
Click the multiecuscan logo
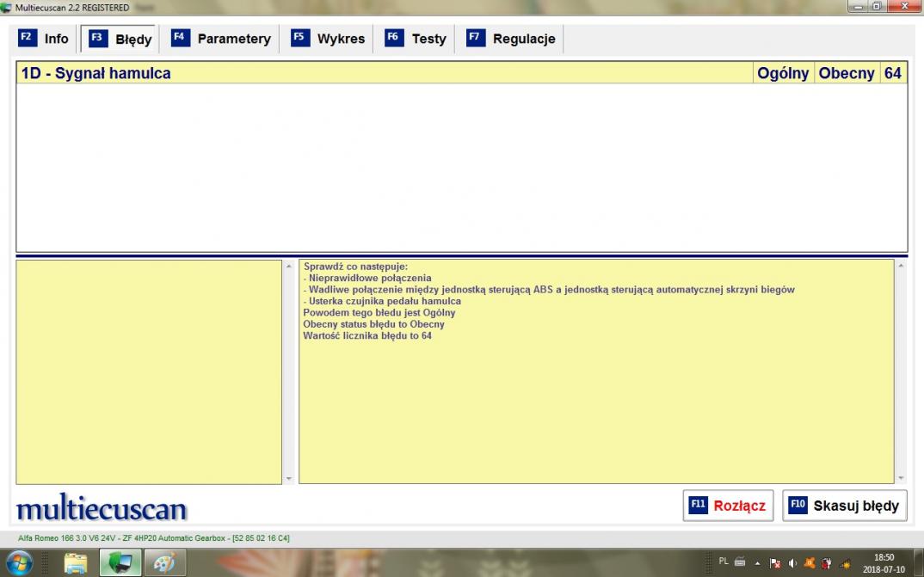click(102, 507)
